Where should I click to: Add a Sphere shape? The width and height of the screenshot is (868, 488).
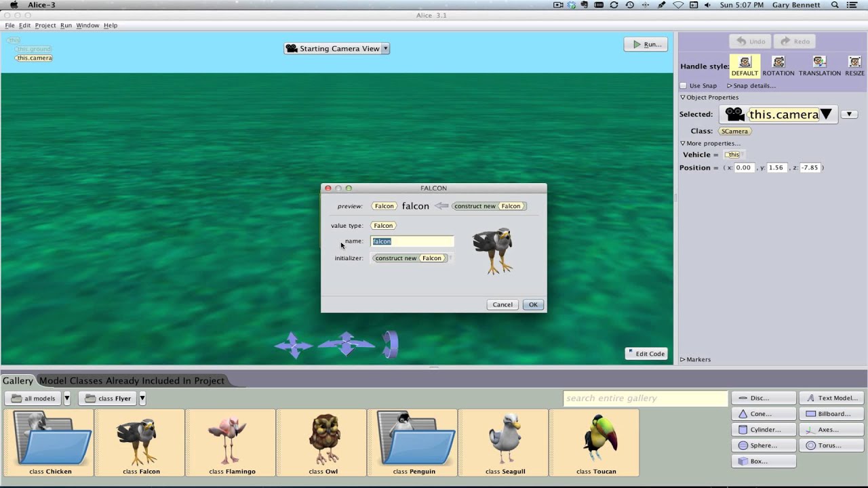click(x=764, y=445)
